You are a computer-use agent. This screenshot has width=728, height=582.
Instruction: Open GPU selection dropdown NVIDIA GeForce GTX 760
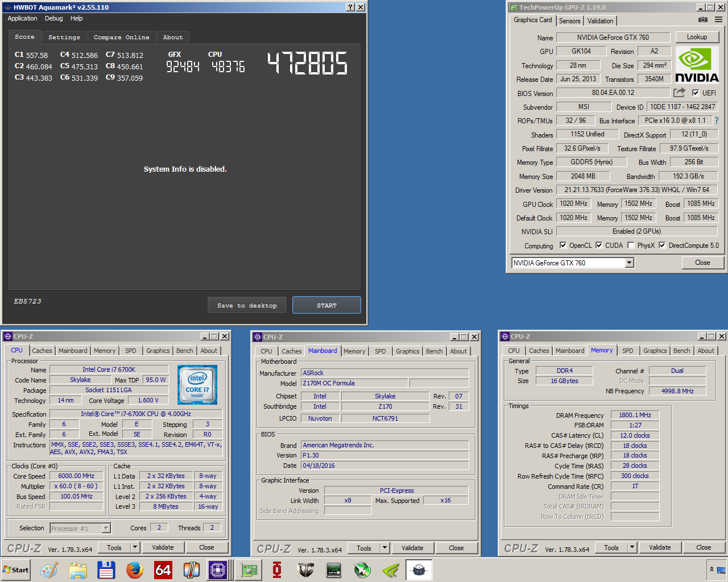tap(573, 263)
